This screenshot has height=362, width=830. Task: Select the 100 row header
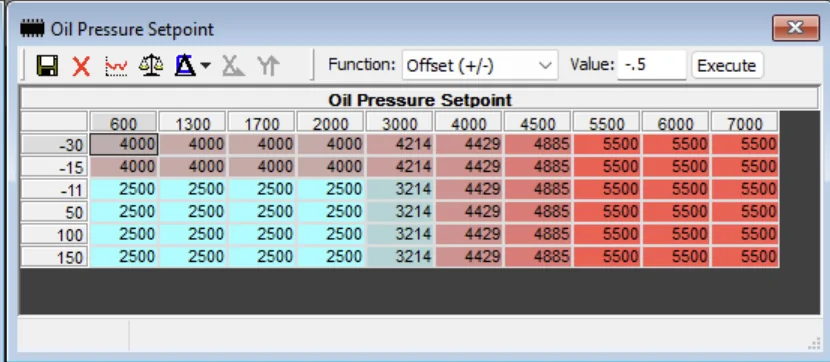tap(54, 234)
